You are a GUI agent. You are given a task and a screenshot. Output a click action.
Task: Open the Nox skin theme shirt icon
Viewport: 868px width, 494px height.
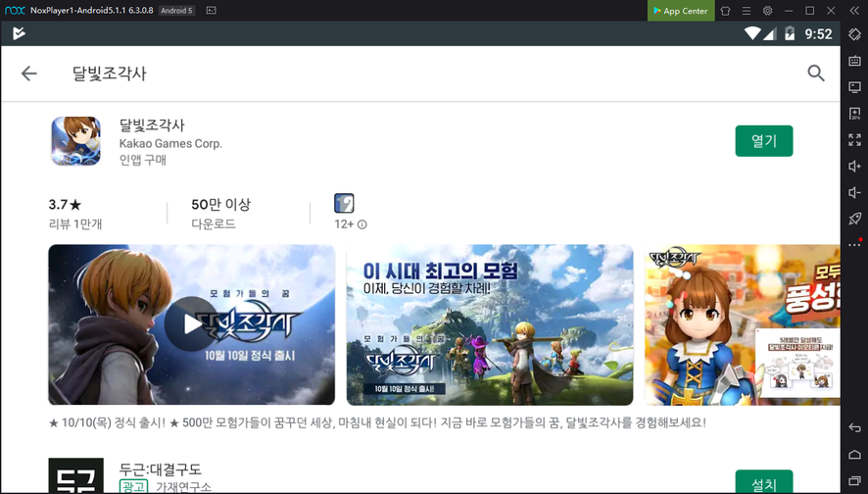point(725,11)
